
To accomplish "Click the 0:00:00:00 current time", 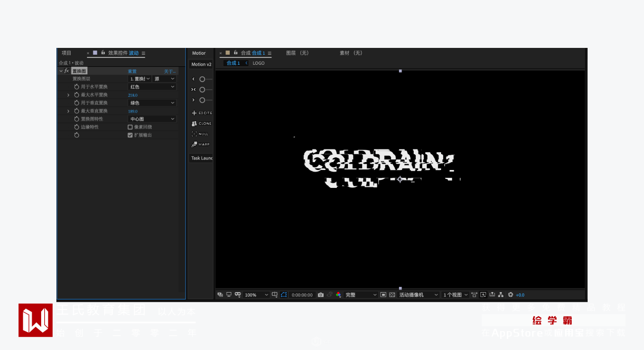I will click(x=302, y=295).
